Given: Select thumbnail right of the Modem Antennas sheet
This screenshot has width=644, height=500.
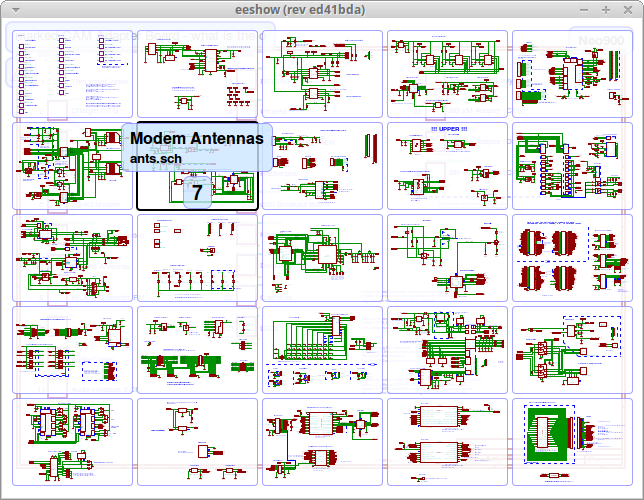Looking at the screenshot, I should pos(322,166).
